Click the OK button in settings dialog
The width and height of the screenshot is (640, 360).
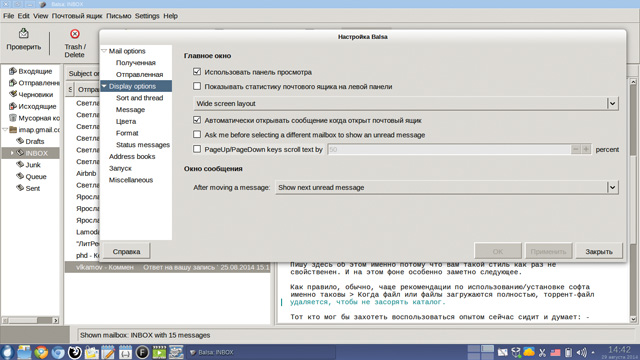tap(498, 251)
